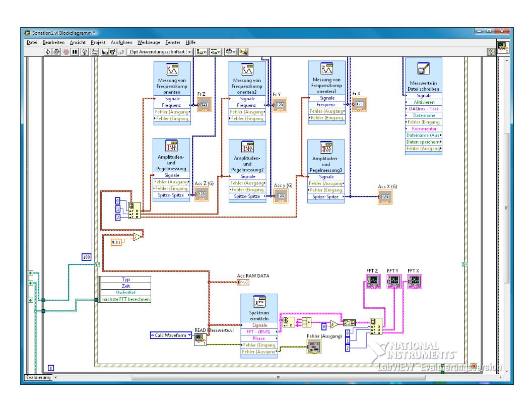The height and width of the screenshot is (411, 532).
Task: Click the READ Messwerte.vi subVI node
Action: tap(200, 340)
